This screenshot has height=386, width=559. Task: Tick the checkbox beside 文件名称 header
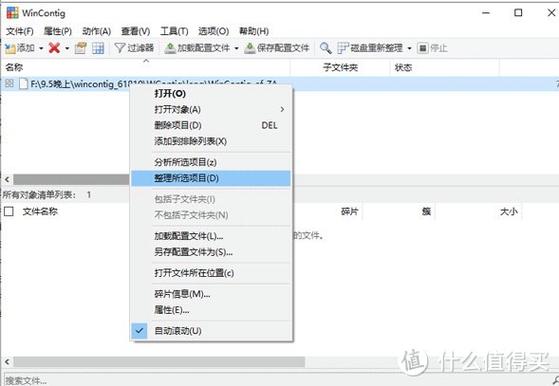9,212
